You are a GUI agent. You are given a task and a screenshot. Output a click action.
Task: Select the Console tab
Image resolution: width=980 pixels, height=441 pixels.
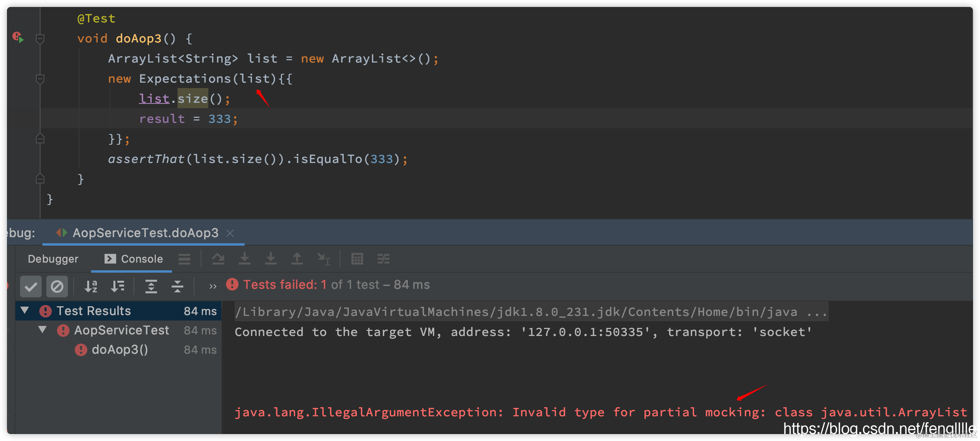[x=133, y=259]
